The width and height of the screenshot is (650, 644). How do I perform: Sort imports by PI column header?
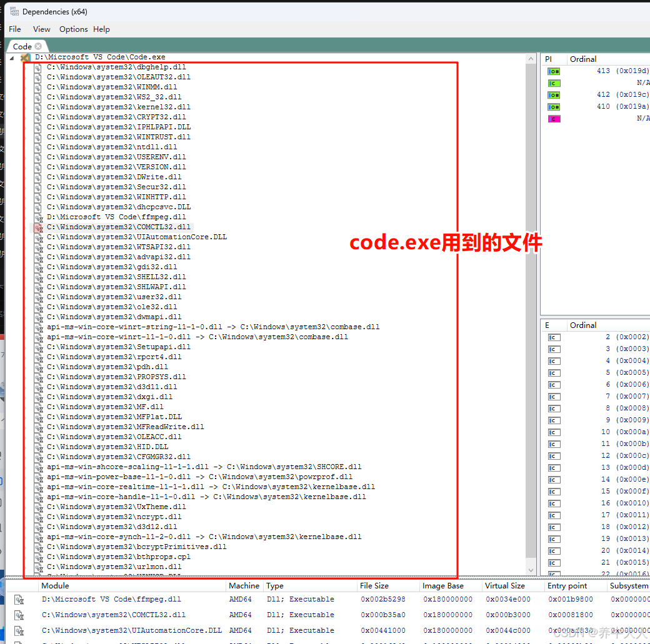[554, 59]
